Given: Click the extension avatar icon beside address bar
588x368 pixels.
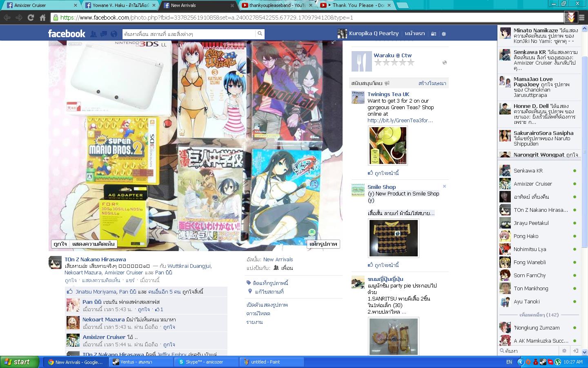Looking at the screenshot, I should (570, 17).
